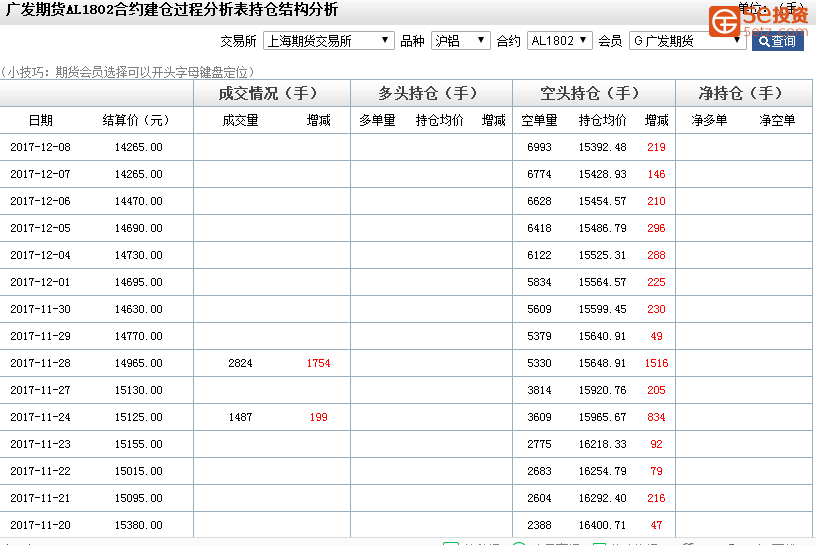Click the 空单量 column header
The image size is (816, 545).
click(539, 120)
